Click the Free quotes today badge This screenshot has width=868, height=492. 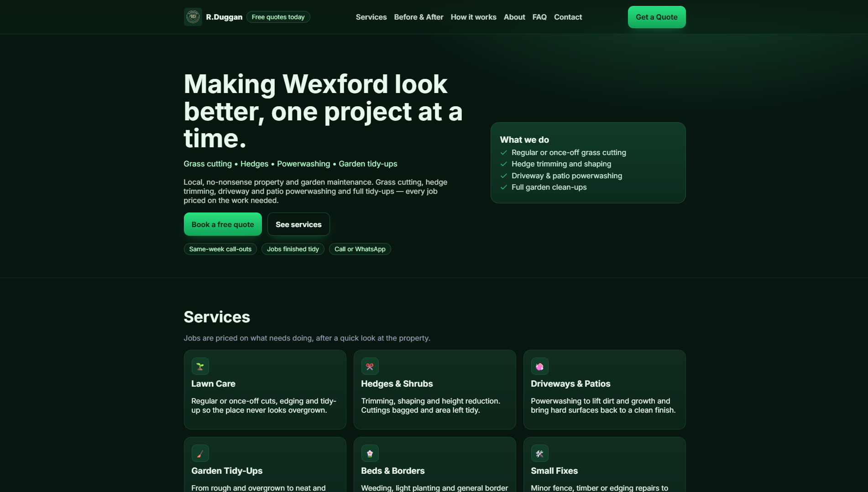tap(278, 16)
